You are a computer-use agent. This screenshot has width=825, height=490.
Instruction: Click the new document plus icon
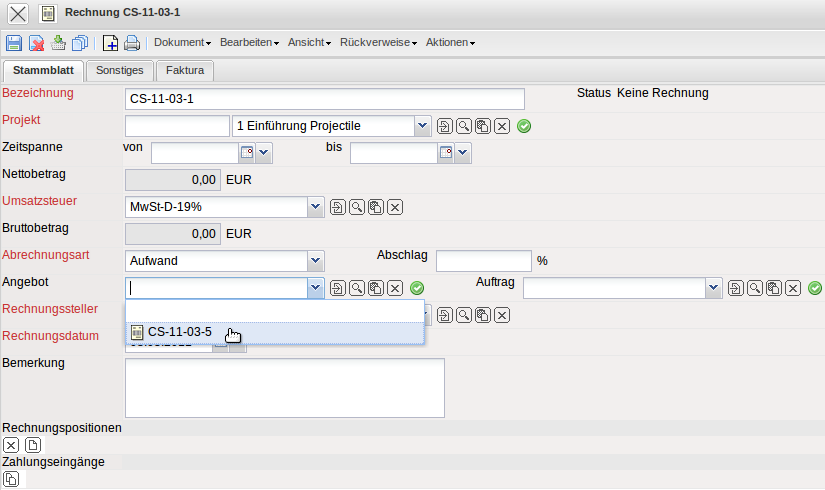(111, 43)
